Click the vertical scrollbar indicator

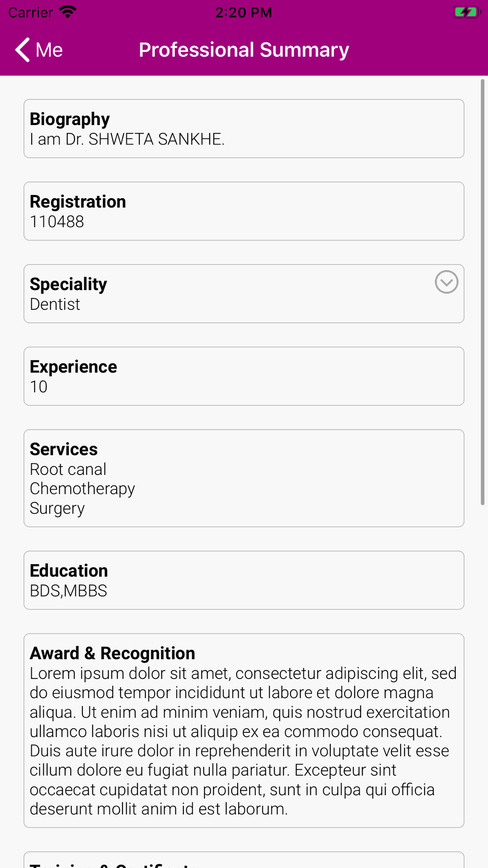[483, 292]
